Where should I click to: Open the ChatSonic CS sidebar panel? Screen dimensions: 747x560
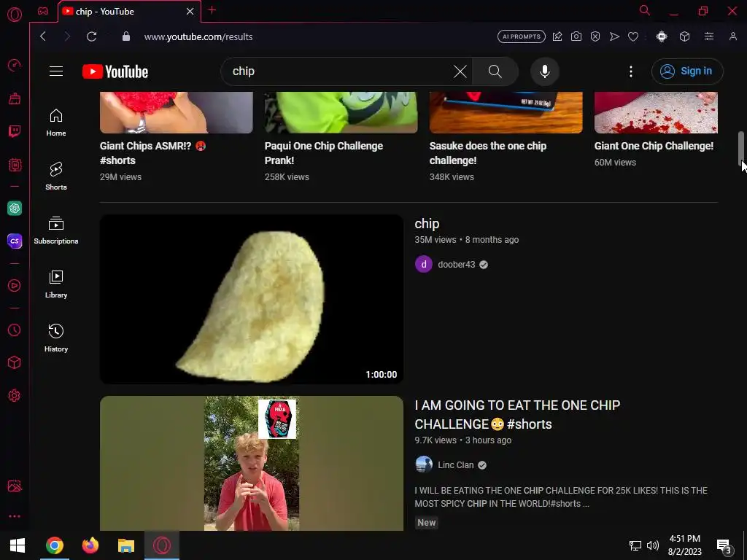[15, 241]
